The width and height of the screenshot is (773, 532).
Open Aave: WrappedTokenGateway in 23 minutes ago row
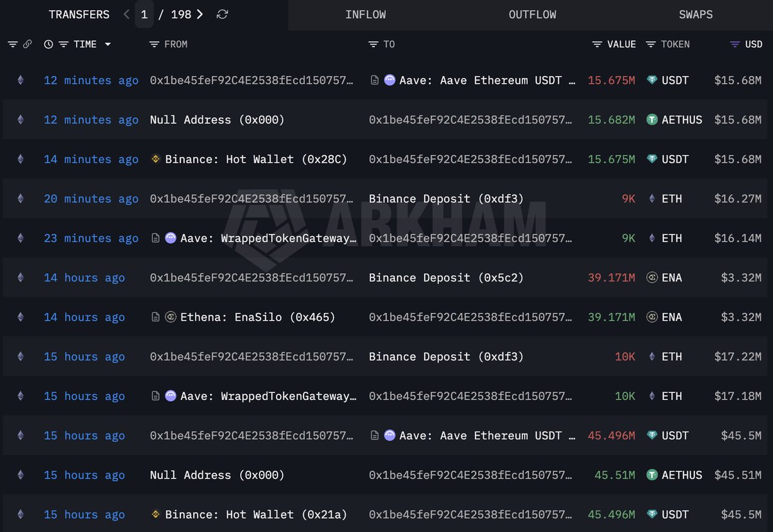click(269, 238)
